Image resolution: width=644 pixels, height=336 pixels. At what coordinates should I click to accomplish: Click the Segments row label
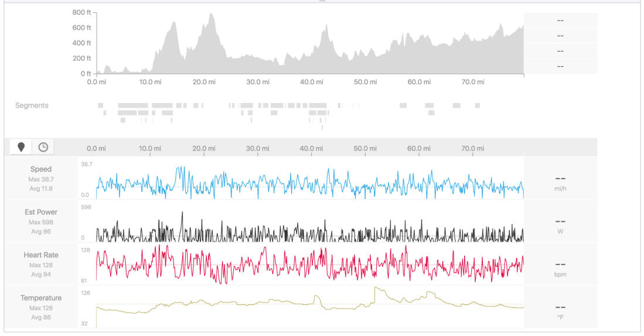coord(32,105)
